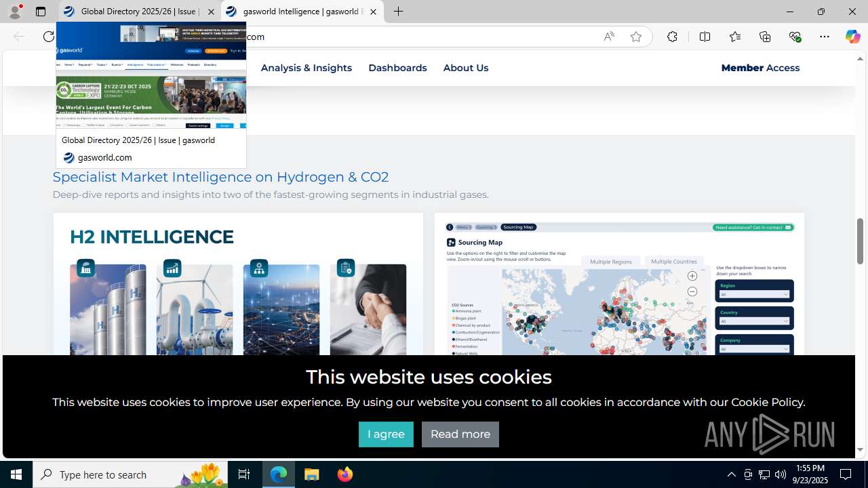The width and height of the screenshot is (868, 488).
Task: Click the storage tanks icon in H2 Intelligence
Action: (85, 268)
